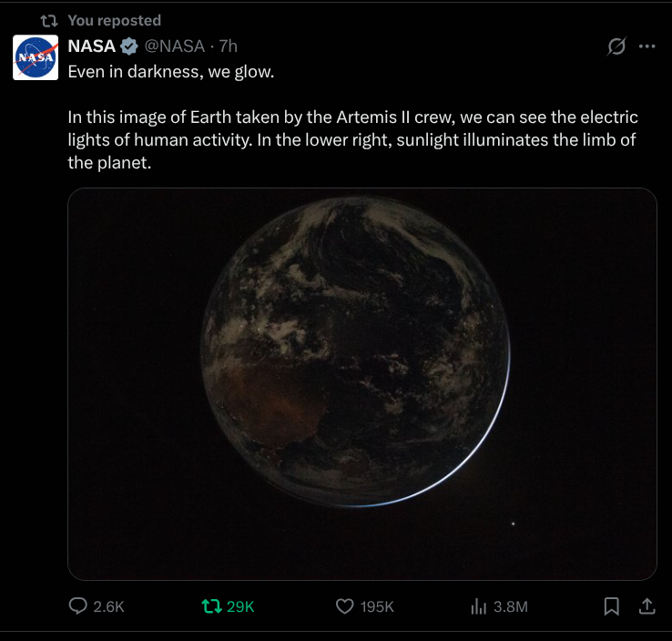This screenshot has width=672, height=641.
Task: Open the three-dot more options menu
Action: (x=647, y=46)
